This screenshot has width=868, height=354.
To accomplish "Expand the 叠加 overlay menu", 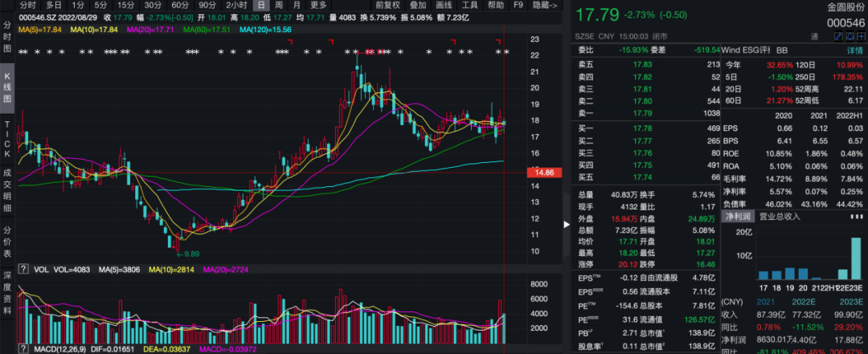I will tap(417, 5).
